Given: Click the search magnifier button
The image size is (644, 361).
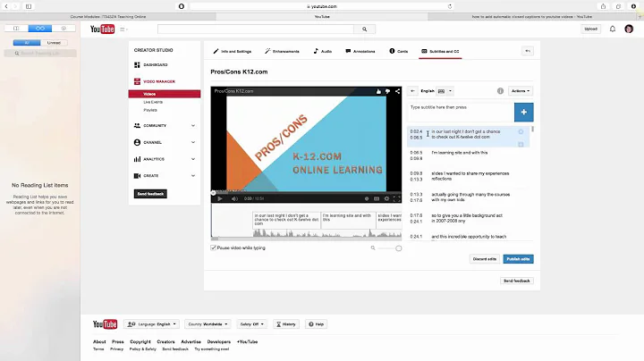Looking at the screenshot, I should click(364, 29).
